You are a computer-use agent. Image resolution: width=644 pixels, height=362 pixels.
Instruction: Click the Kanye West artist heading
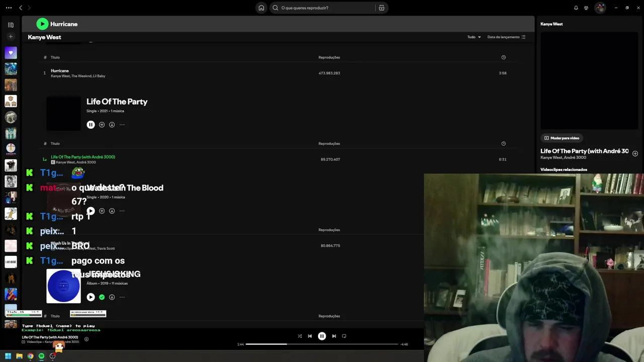tap(44, 37)
